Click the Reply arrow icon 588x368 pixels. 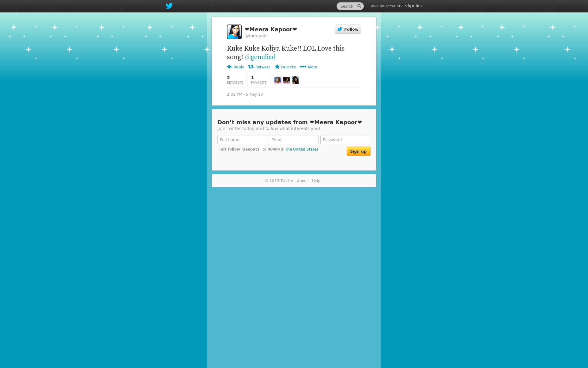click(230, 67)
